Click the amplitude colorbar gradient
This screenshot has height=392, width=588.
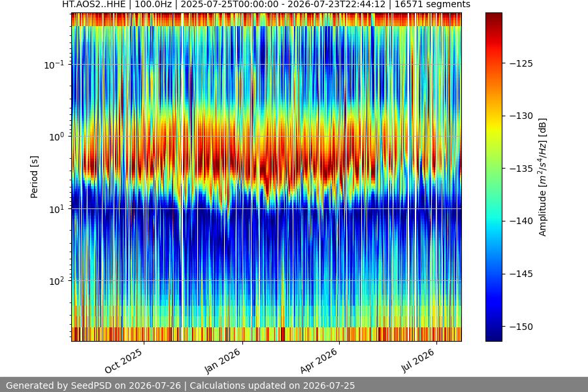(x=493, y=177)
